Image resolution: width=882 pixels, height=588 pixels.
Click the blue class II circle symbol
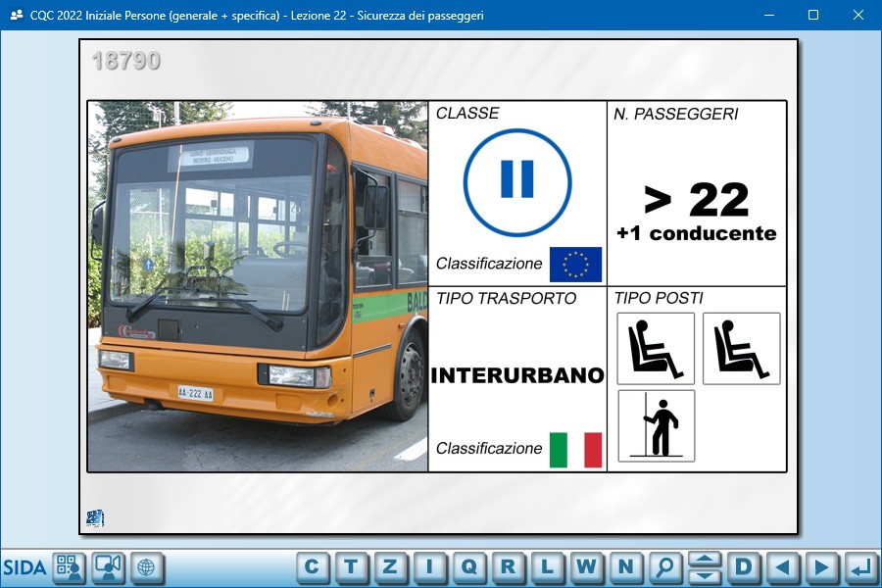(x=516, y=181)
